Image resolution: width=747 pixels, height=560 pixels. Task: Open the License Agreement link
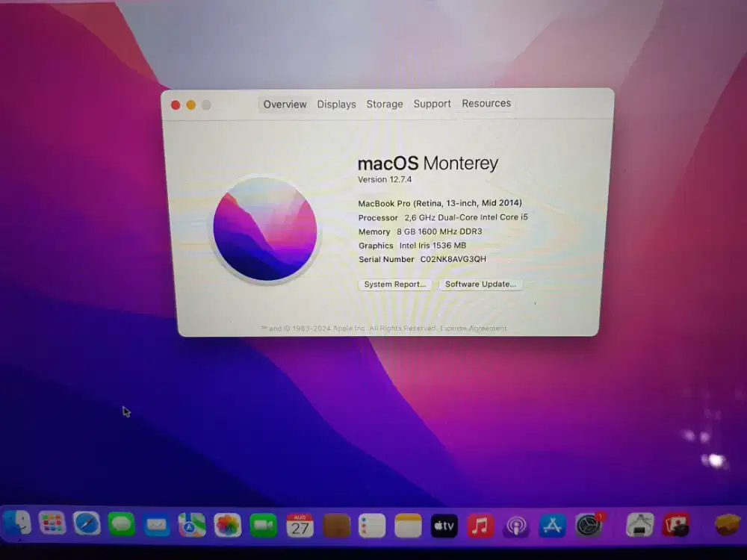tap(474, 328)
